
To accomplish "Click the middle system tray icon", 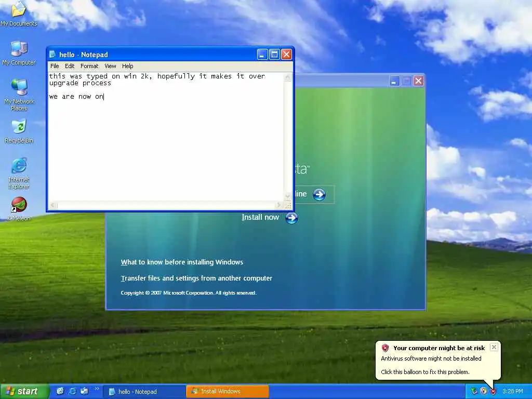I will coord(484,391).
